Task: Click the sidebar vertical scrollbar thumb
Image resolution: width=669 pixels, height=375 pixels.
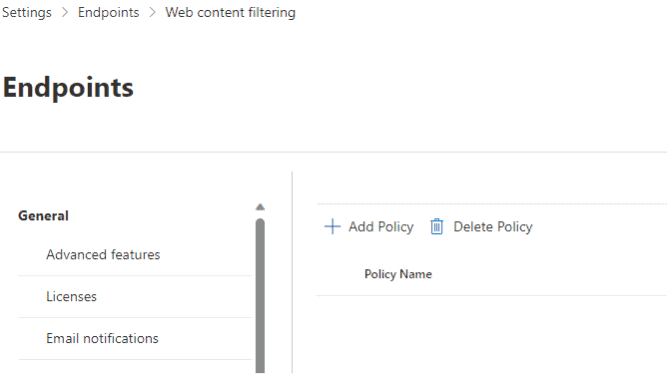Action: click(260, 296)
